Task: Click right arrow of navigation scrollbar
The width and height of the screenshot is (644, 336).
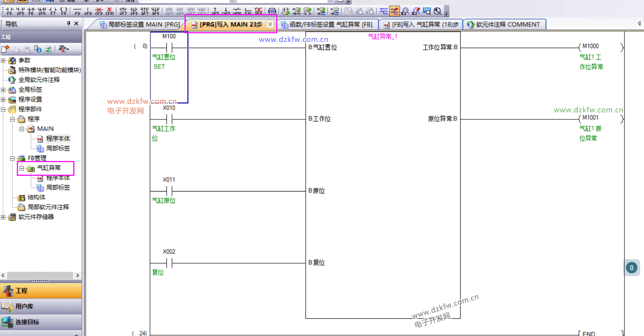Action: click(78, 275)
